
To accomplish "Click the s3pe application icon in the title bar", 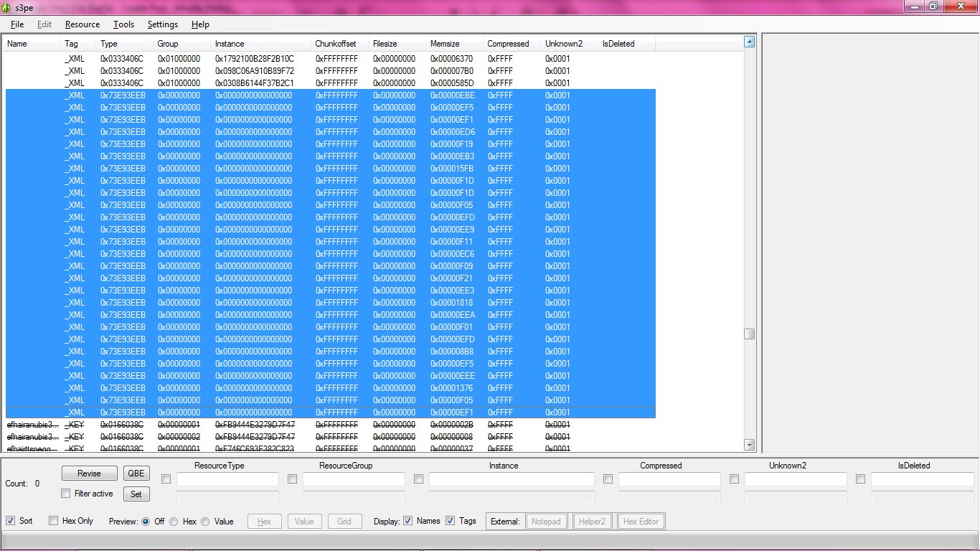I will pos(7,7).
